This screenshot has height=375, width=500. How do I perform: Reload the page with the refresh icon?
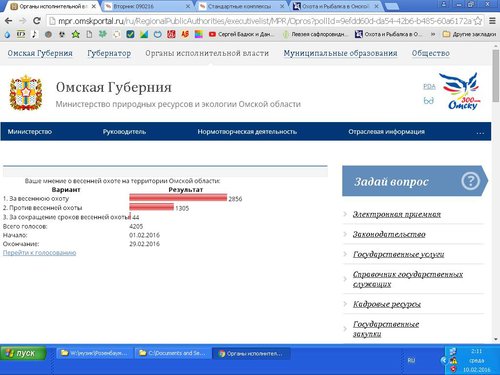click(37, 21)
